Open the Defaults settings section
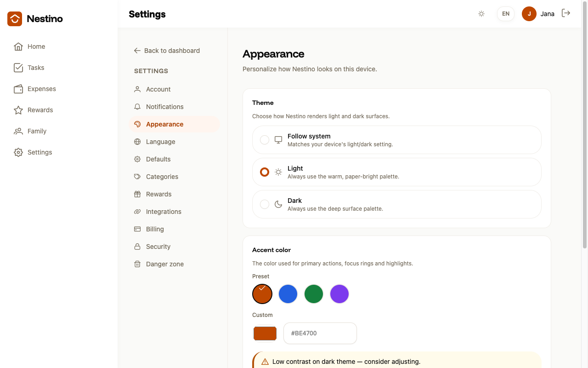This screenshot has width=588, height=368. pyautogui.click(x=175, y=159)
